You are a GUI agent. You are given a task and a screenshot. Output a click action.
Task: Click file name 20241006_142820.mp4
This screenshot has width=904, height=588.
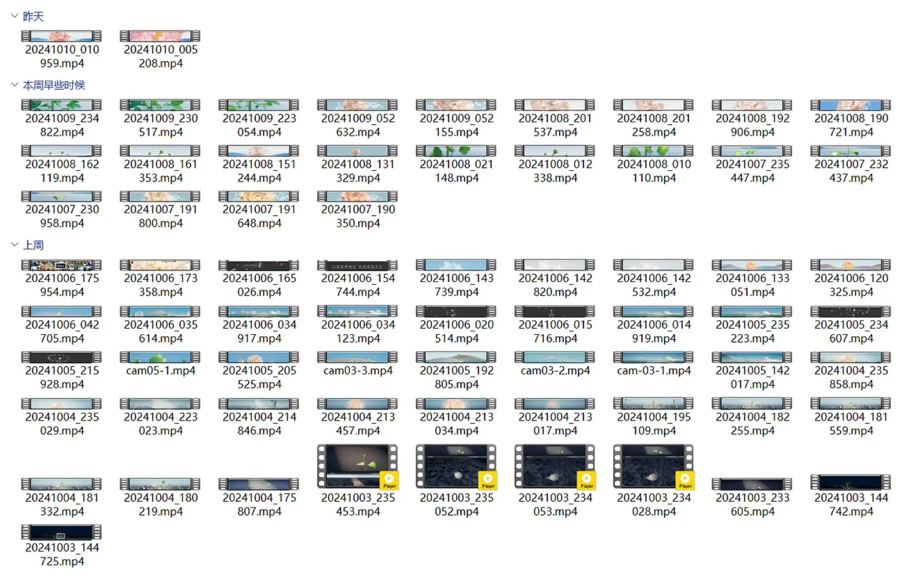[555, 285]
